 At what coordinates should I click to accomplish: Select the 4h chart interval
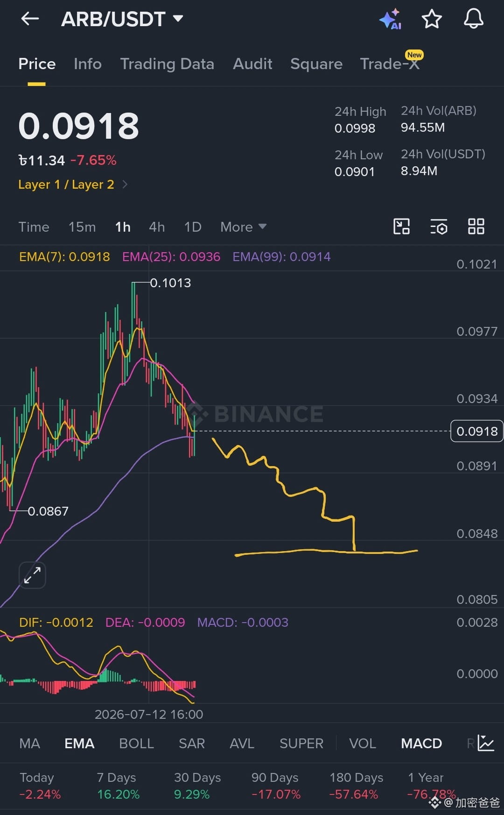[x=157, y=227]
